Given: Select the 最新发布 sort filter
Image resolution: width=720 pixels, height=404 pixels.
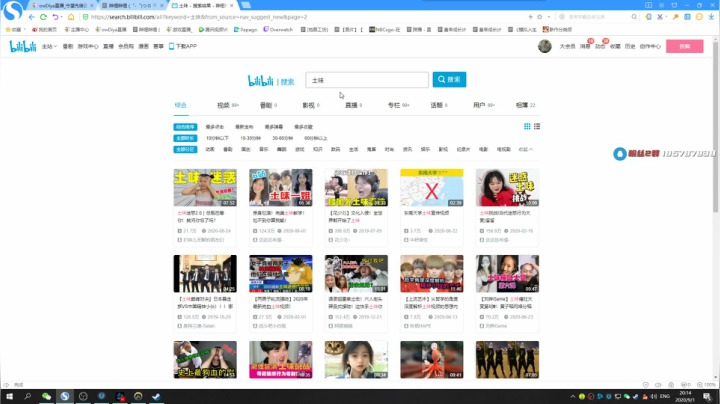Looking at the screenshot, I should coord(244,127).
